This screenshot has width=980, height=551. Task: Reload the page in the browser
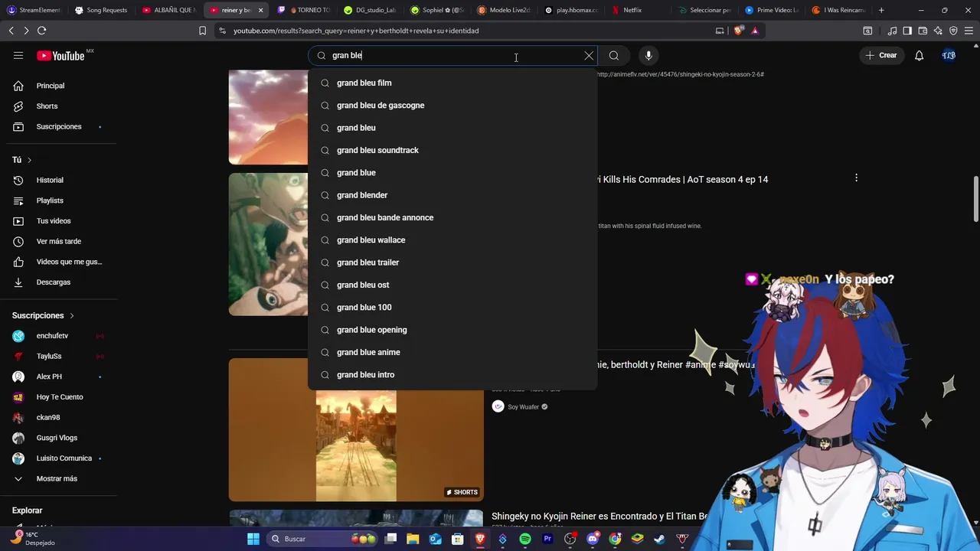(x=41, y=31)
